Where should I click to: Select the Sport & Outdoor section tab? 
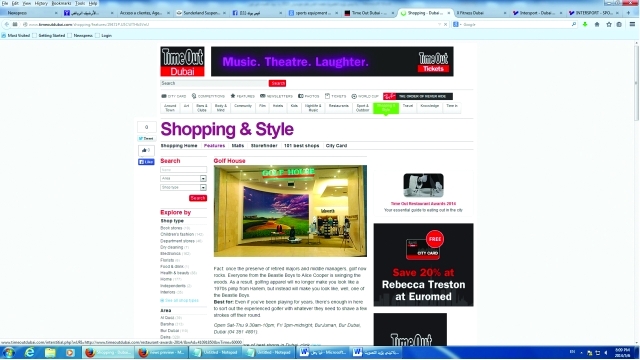pyautogui.click(x=362, y=108)
